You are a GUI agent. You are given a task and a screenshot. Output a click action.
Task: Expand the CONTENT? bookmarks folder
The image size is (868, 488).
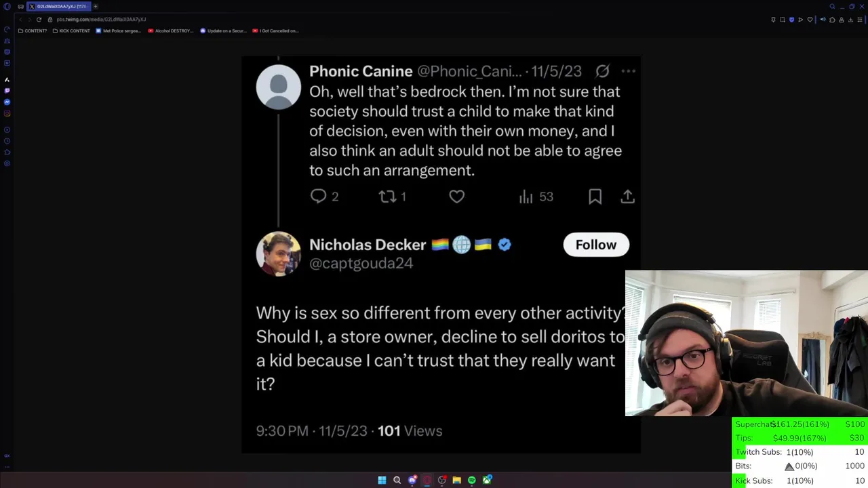click(33, 30)
